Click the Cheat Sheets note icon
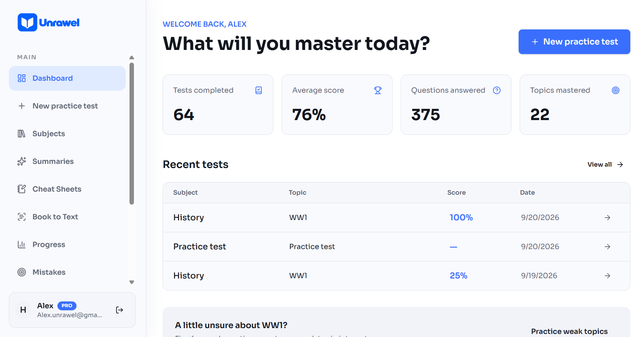Viewport: 644px width, 337px height. click(22, 189)
